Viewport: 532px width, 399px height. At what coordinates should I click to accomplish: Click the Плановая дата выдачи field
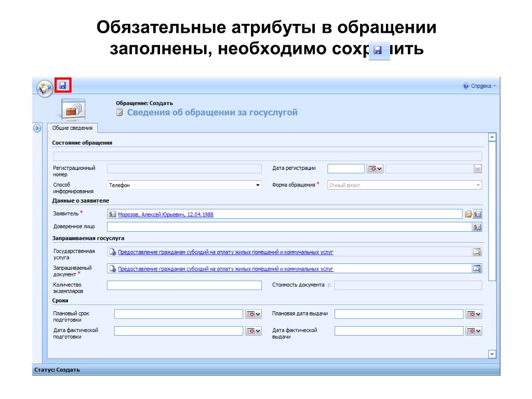[x=398, y=314]
